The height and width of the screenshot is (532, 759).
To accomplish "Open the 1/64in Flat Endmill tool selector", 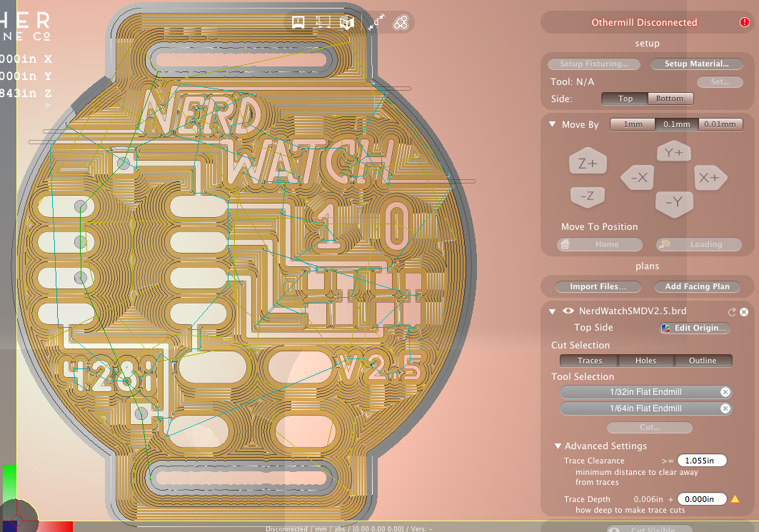I will pyautogui.click(x=645, y=408).
